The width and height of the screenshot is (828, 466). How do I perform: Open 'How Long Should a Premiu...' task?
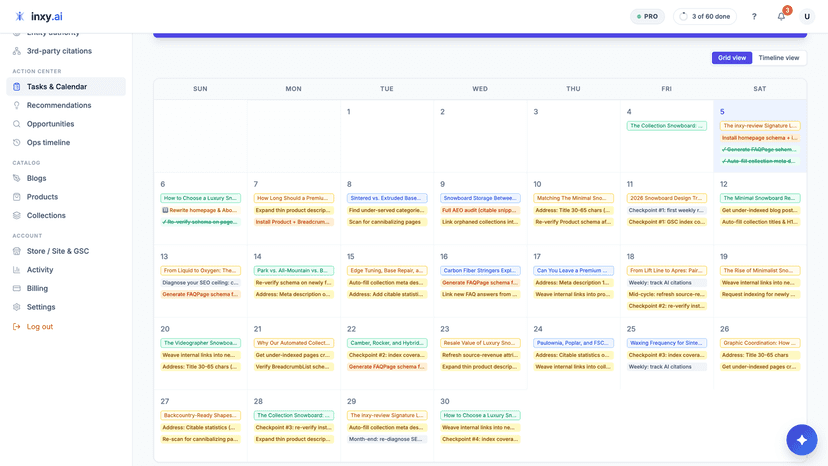click(294, 198)
